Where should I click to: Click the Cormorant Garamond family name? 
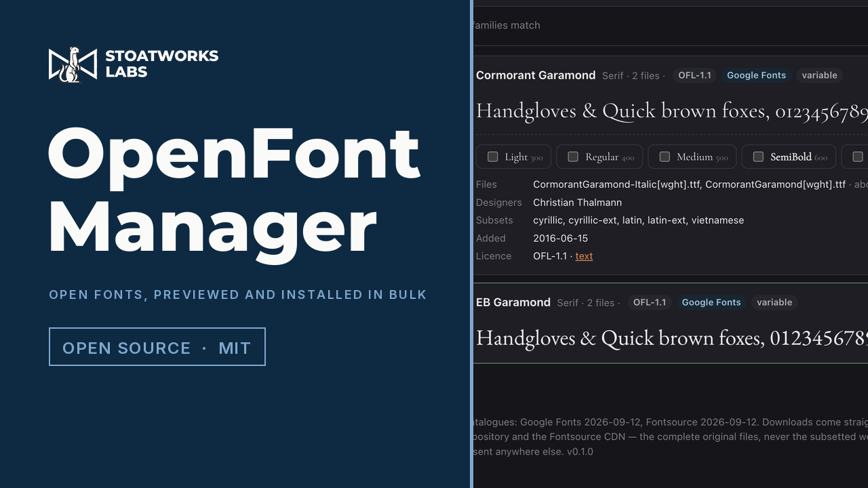[x=536, y=75]
